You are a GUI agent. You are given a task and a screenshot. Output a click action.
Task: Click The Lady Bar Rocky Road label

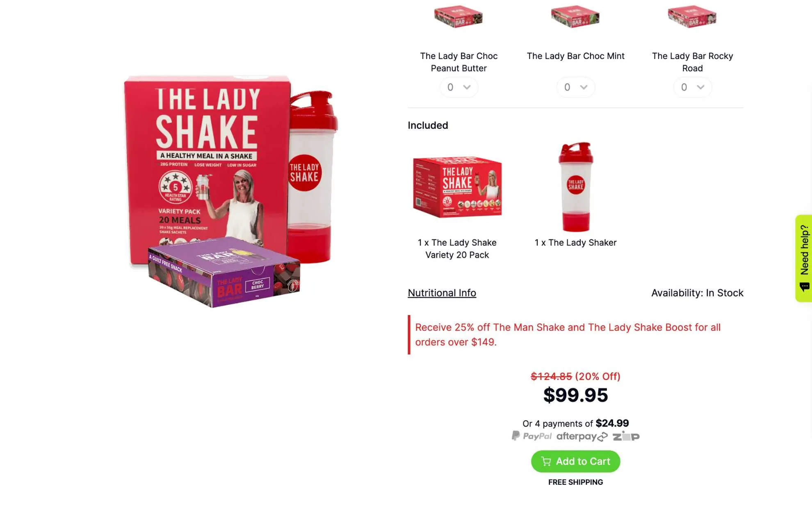click(692, 62)
